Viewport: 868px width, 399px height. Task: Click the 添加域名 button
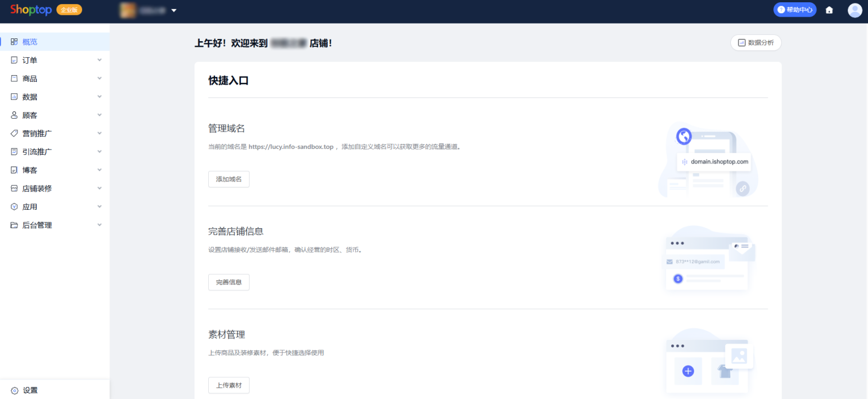(228, 179)
